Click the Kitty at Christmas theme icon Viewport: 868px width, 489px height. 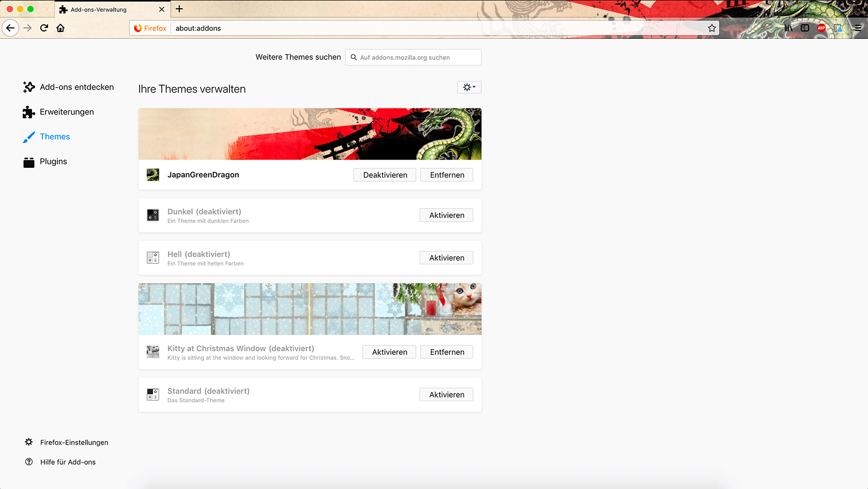pyautogui.click(x=153, y=352)
